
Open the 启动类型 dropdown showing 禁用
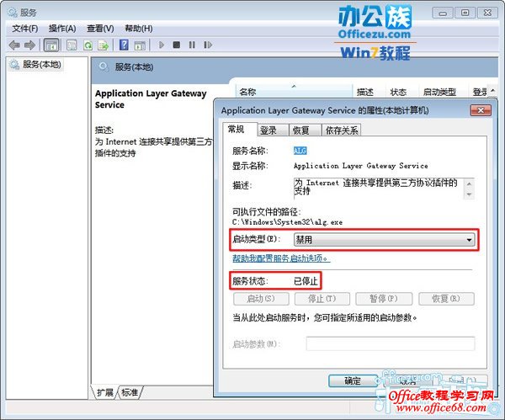[384, 240]
